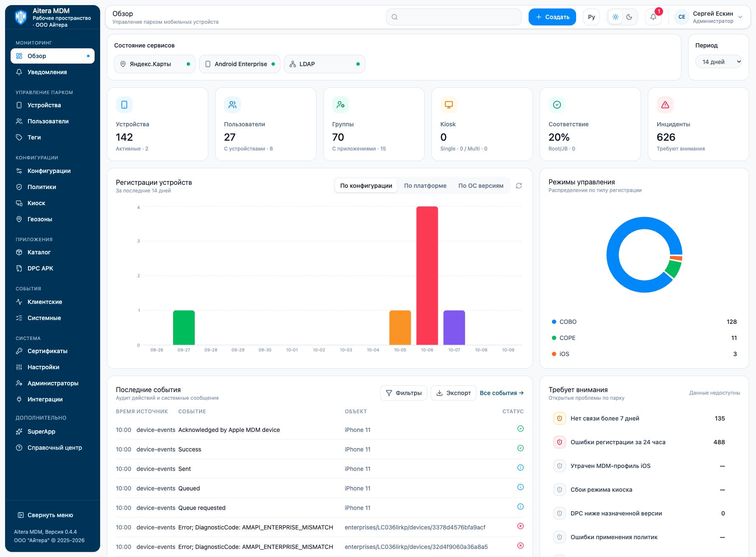This screenshot has height=557, width=756.
Task: Click the CE user avatar
Action: 682,17
